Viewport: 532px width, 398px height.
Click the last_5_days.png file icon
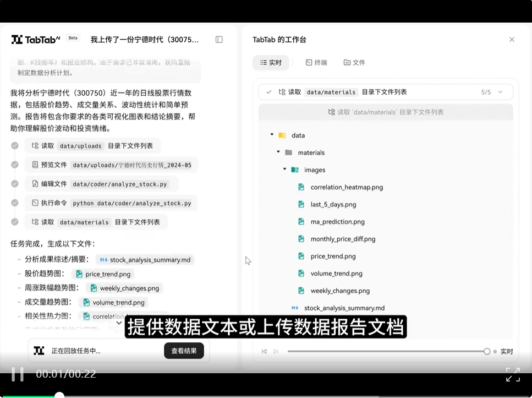coord(301,204)
